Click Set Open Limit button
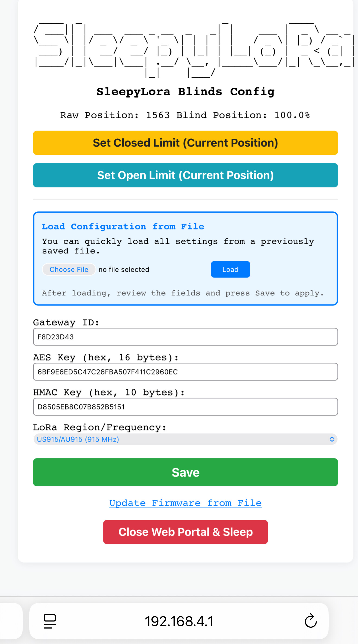 coord(186,175)
